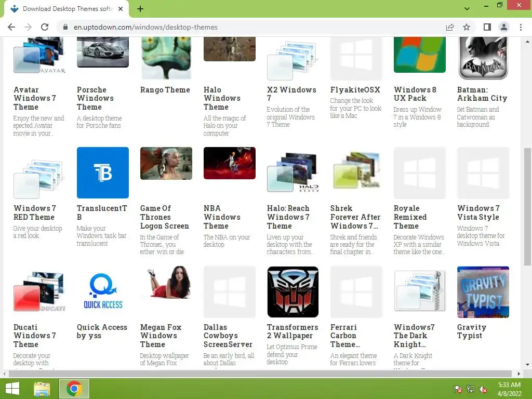
Task: Open the Transformers 2 Wallpaper Autobot icon
Action: pyautogui.click(x=293, y=292)
